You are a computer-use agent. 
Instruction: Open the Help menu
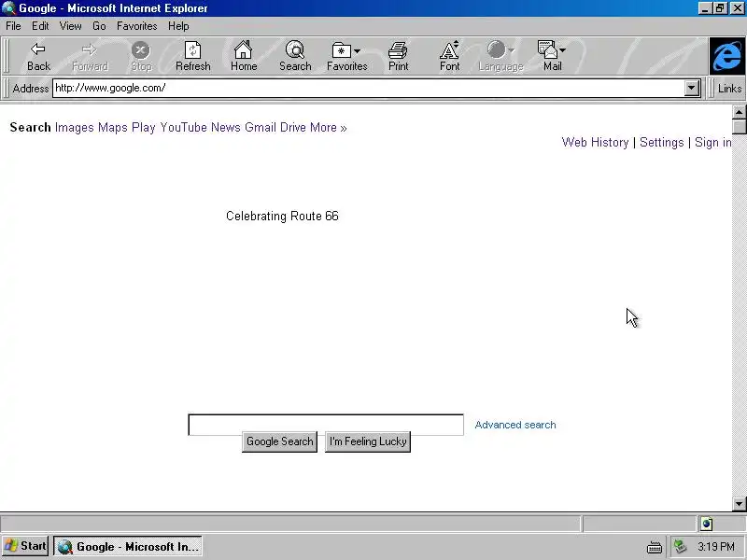[x=178, y=26]
